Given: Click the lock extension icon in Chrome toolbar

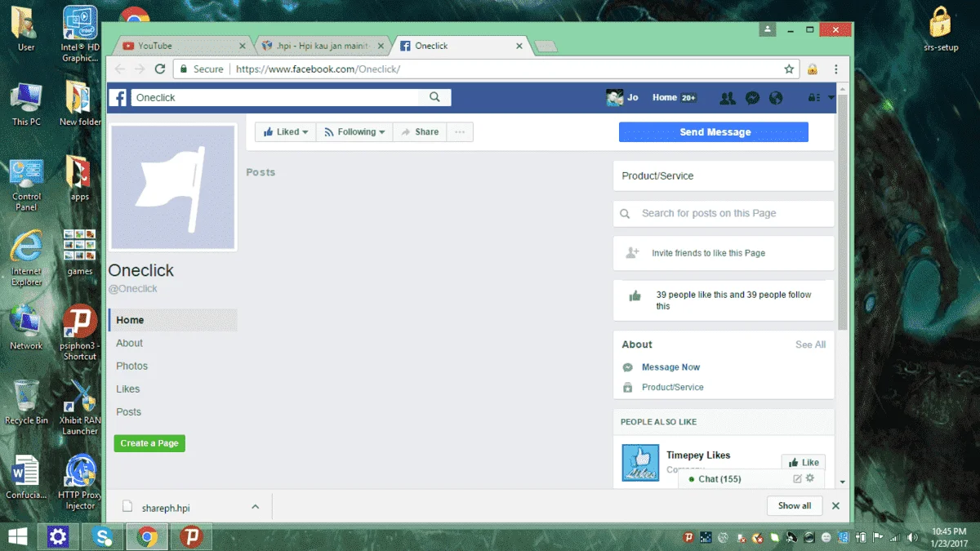Looking at the screenshot, I should [x=813, y=69].
